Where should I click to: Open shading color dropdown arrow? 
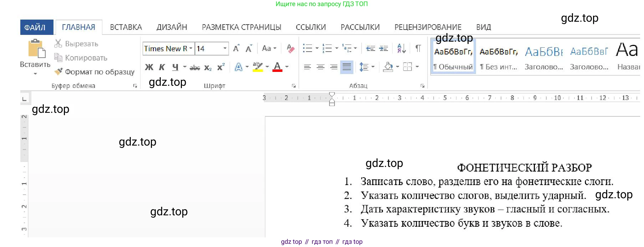tap(398, 67)
